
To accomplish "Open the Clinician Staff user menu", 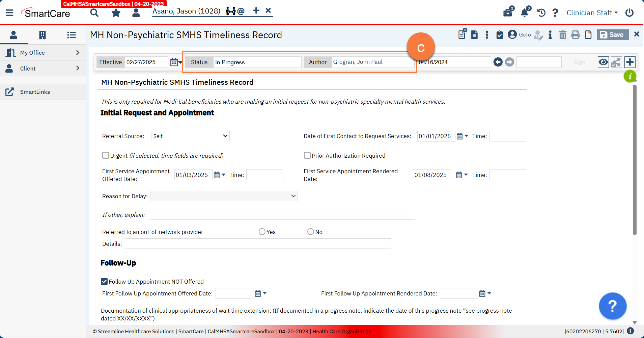I will (x=592, y=13).
